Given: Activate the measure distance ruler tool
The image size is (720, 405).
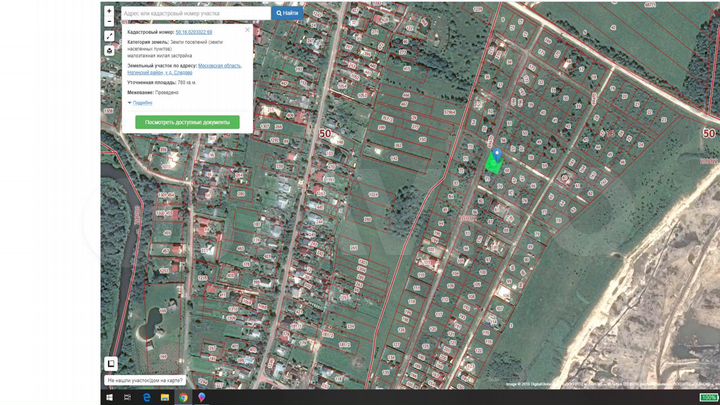Looking at the screenshot, I should coord(109,36).
